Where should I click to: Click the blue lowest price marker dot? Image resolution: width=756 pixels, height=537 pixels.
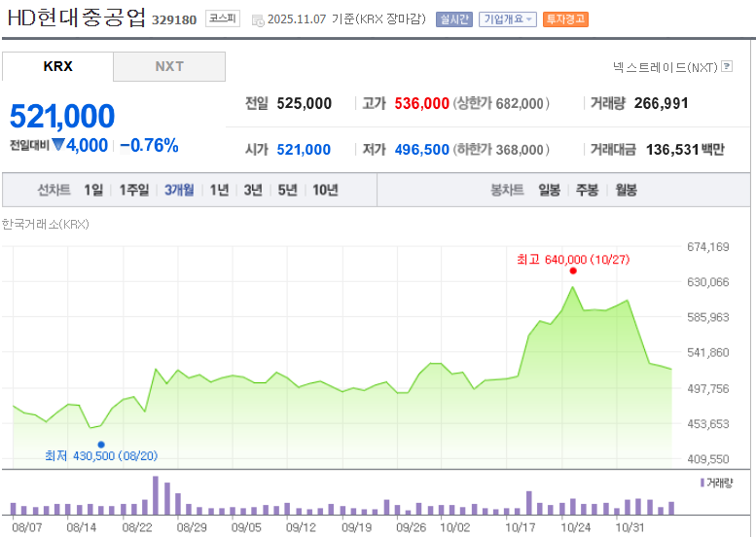(x=101, y=445)
